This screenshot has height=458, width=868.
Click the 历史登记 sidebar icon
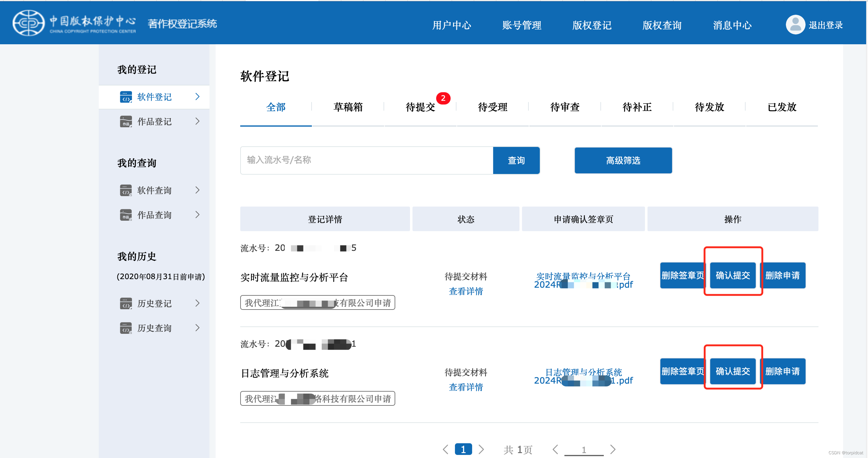click(126, 303)
